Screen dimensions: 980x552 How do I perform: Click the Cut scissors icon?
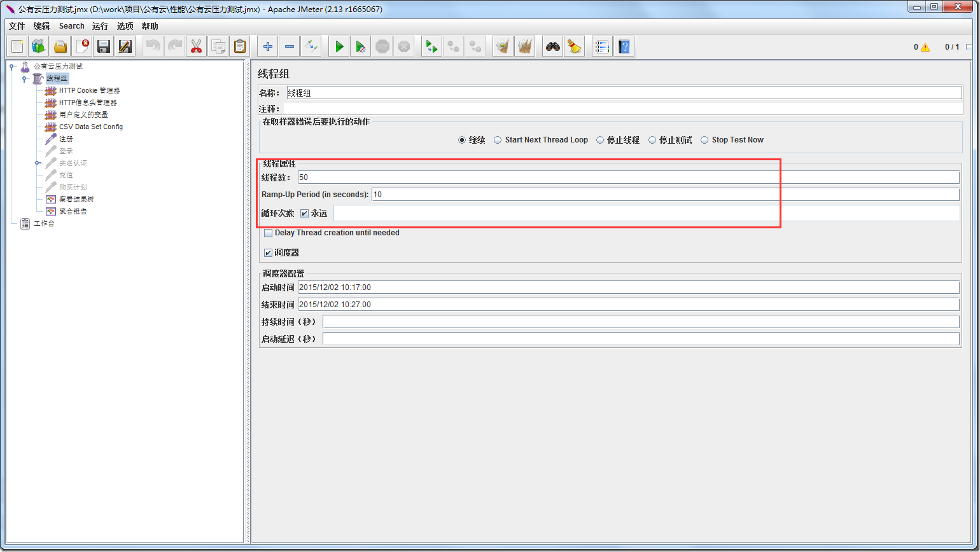coord(197,46)
